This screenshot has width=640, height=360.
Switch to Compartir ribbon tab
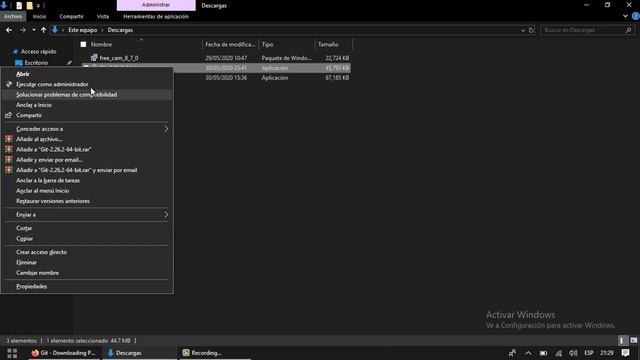tap(71, 16)
